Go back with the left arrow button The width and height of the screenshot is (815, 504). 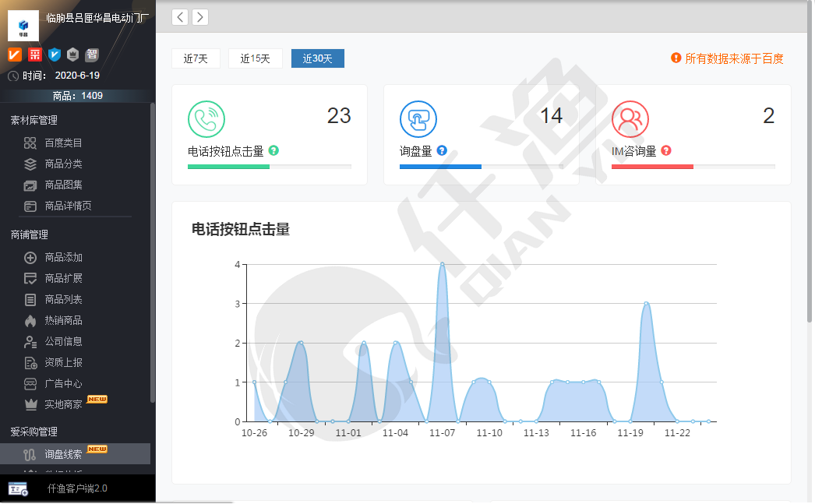coord(180,17)
